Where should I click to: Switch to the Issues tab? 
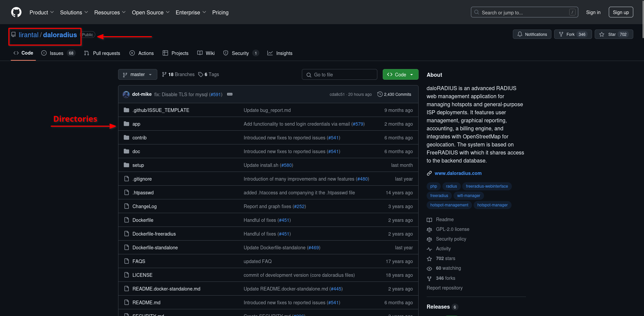58,53
